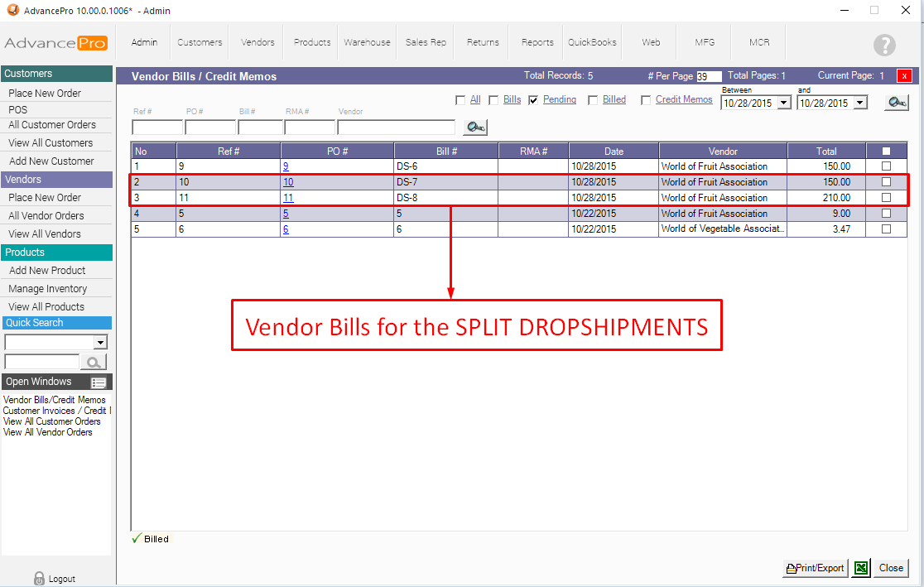Click the help question mark icon
Screen dimensions: 924x587
click(x=884, y=45)
